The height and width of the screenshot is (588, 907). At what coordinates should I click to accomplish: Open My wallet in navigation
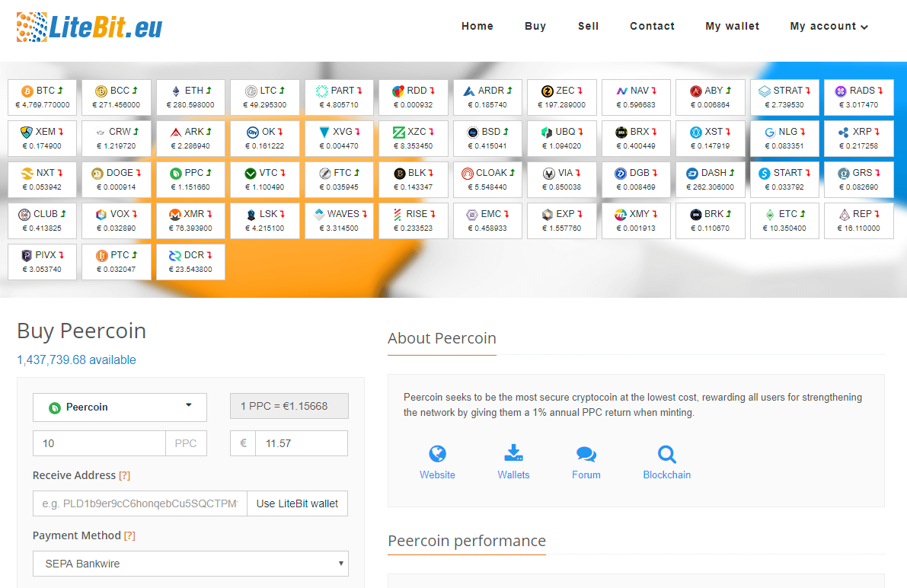[733, 26]
